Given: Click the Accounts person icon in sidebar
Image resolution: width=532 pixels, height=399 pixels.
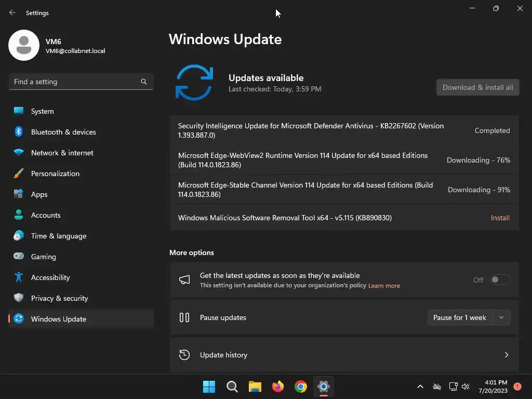Looking at the screenshot, I should (19, 215).
